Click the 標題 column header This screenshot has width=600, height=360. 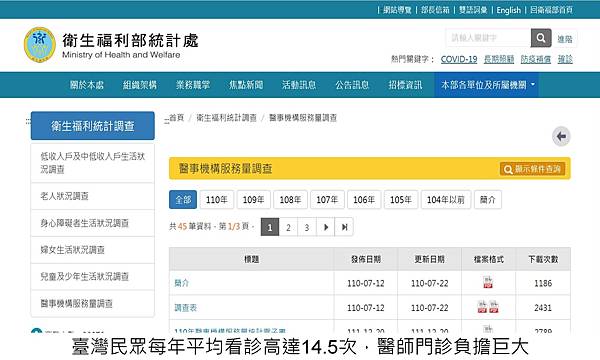coord(251,259)
